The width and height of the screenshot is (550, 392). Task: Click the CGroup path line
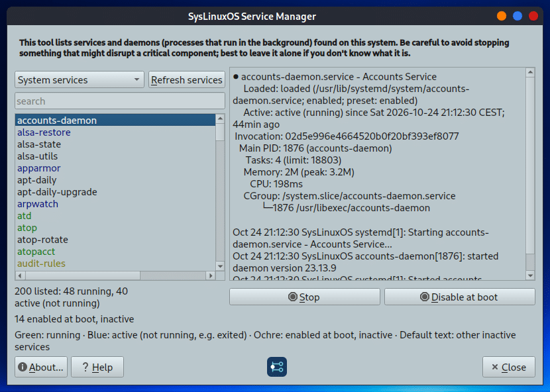[x=349, y=196]
